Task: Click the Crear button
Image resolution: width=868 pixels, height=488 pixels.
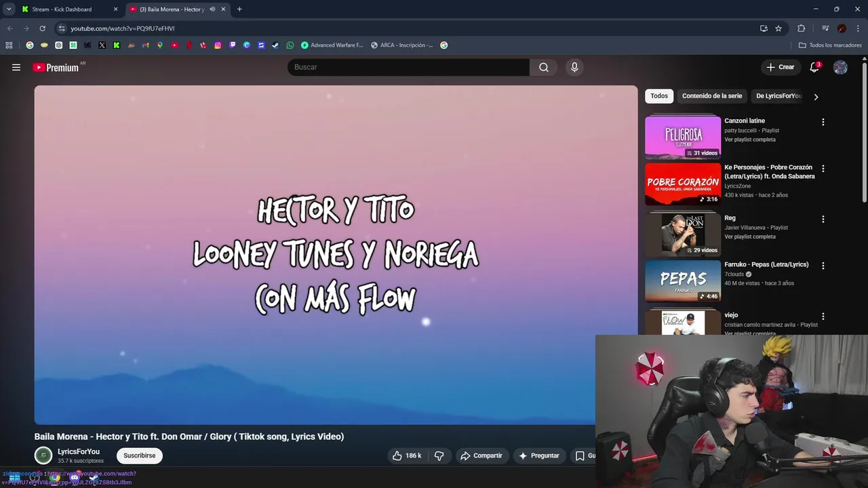Action: 780,67
